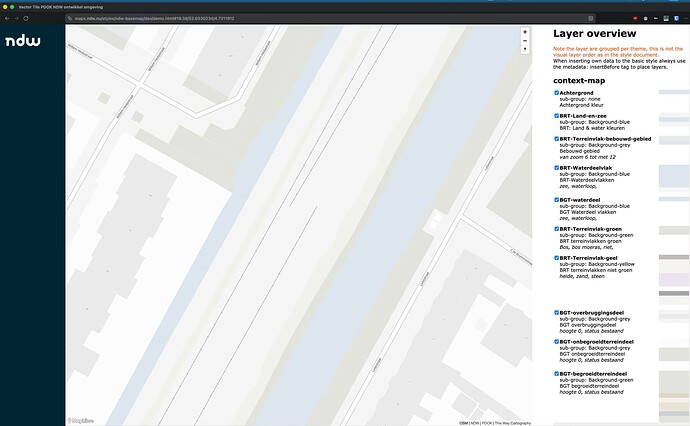This screenshot has width=690, height=426.
Task: Zoom in on the map
Action: pyautogui.click(x=525, y=32)
